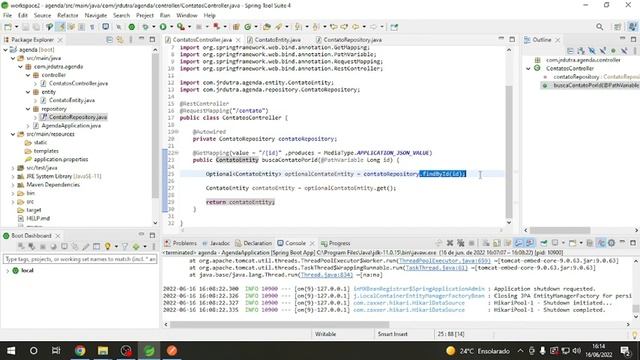The width and height of the screenshot is (640, 360).
Task: Close the ContatosController.java tab
Action: pyautogui.click(x=238, y=40)
